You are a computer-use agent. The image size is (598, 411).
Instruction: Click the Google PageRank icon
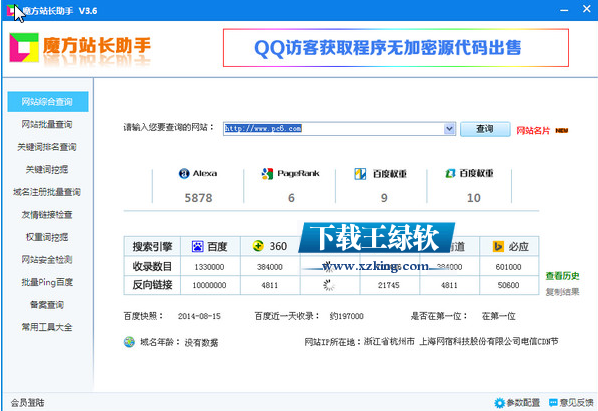point(267,173)
